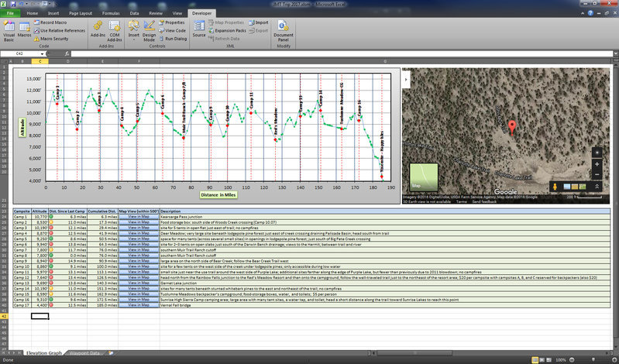Viewport: 619px width, 364px height.
Task: Click the Street View pegman icon
Action: 555,187
